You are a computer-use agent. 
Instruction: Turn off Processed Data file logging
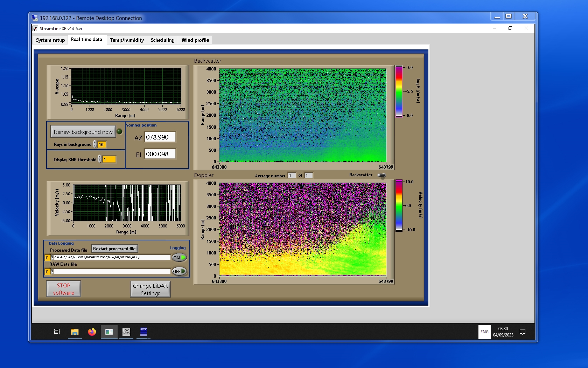click(179, 258)
